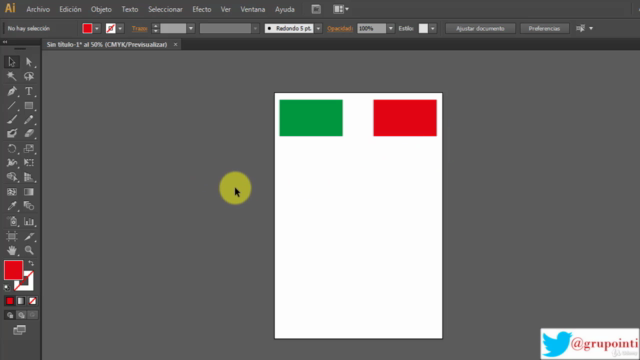Open the Ventana menu
Screen dimensions: 640x360
tap(253, 9)
